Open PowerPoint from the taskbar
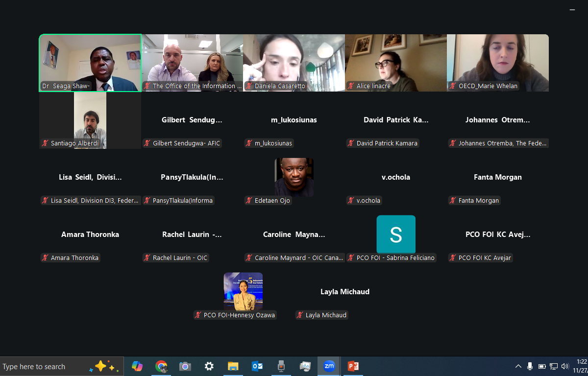This screenshot has width=588, height=376. (353, 366)
